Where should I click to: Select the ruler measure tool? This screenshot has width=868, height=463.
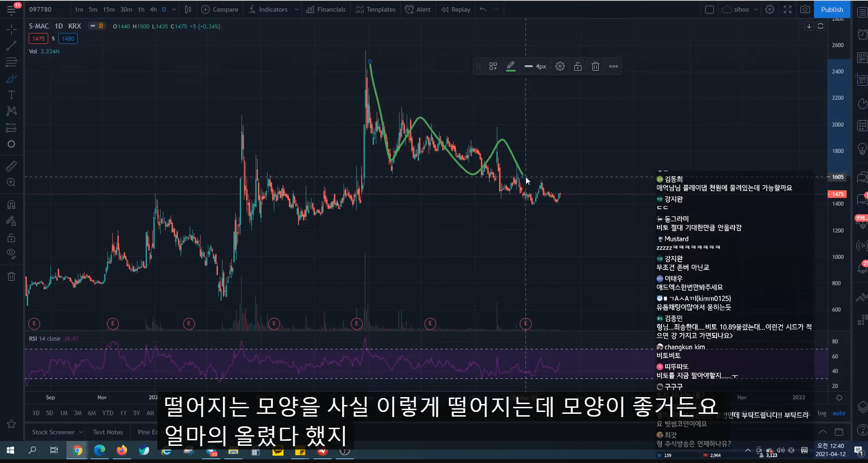click(x=12, y=166)
